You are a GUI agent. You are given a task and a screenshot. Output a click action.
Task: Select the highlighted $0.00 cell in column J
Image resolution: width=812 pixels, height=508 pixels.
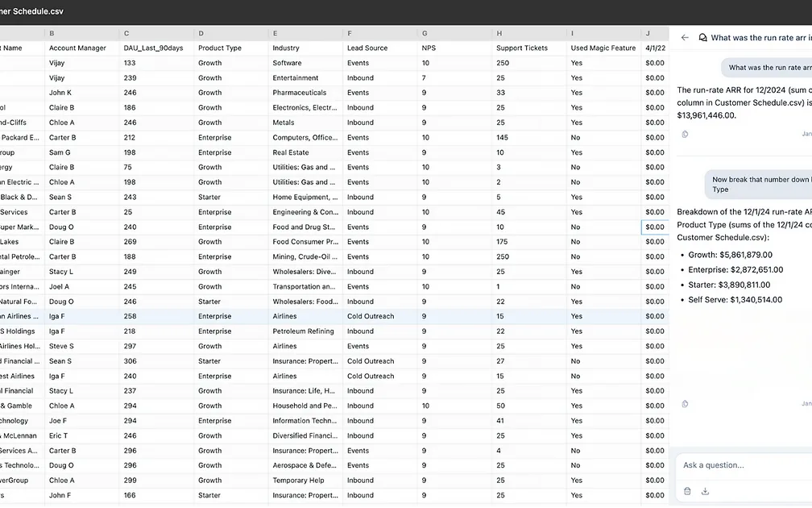pyautogui.click(x=654, y=227)
